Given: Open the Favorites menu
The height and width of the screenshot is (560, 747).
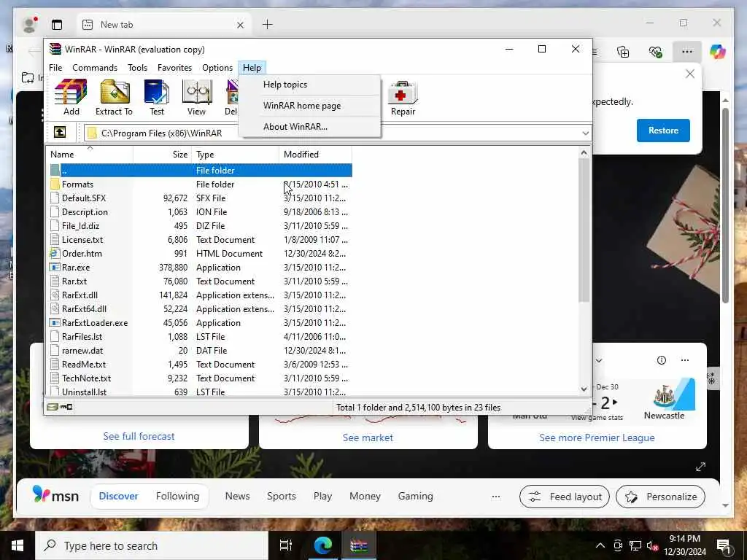Looking at the screenshot, I should click(174, 68).
